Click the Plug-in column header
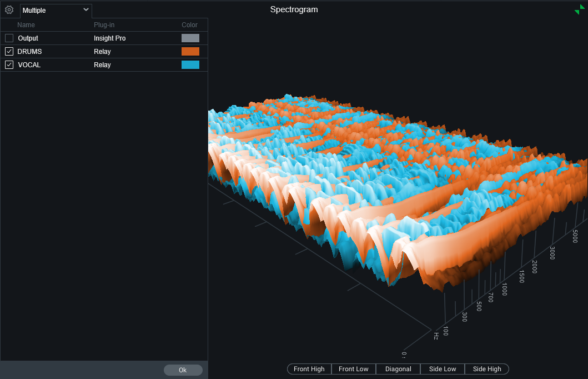Image resolution: width=588 pixels, height=379 pixels. tap(104, 25)
